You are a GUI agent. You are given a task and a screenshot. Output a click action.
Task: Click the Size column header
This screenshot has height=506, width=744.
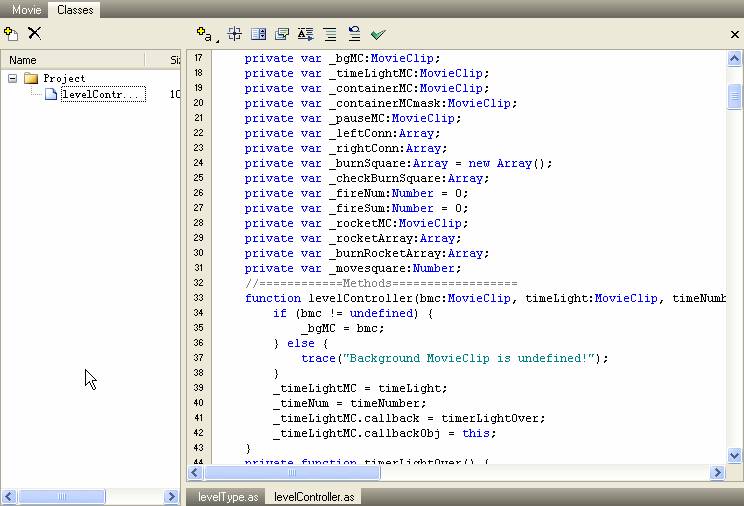tap(163, 60)
